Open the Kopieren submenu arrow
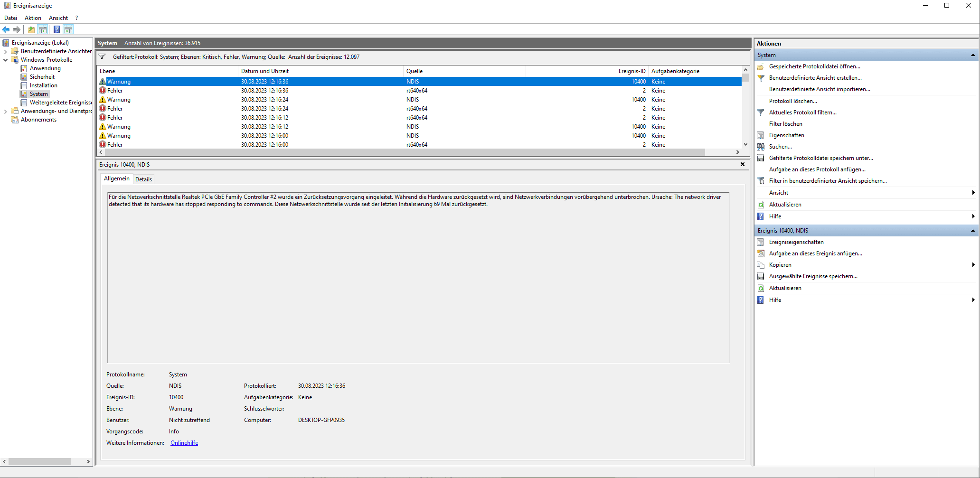 [973, 265]
